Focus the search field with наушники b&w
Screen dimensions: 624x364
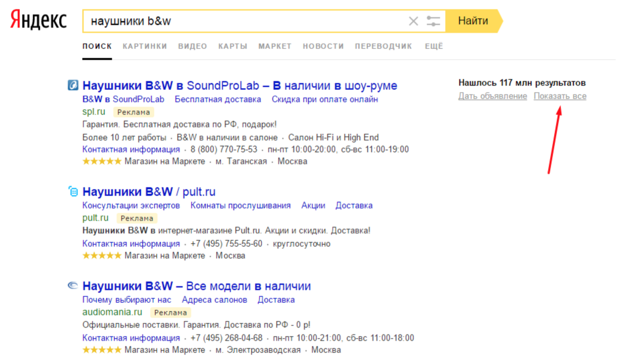click(246, 21)
